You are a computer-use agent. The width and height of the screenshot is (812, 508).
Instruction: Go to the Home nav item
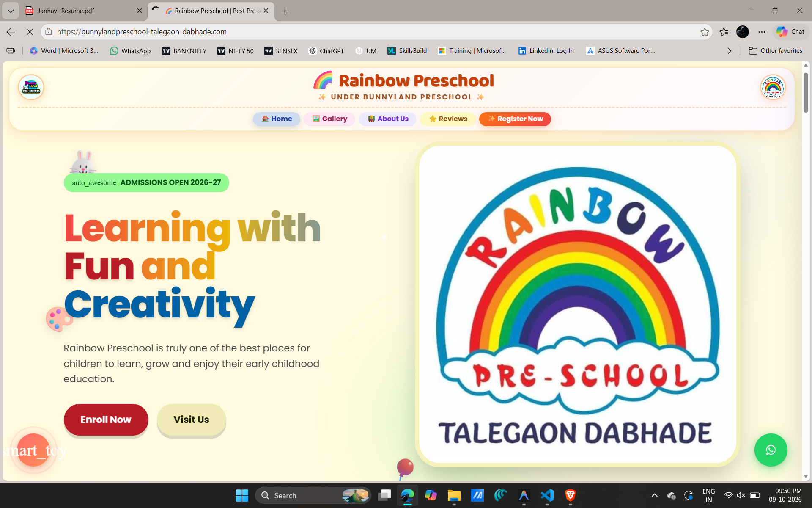(x=277, y=119)
